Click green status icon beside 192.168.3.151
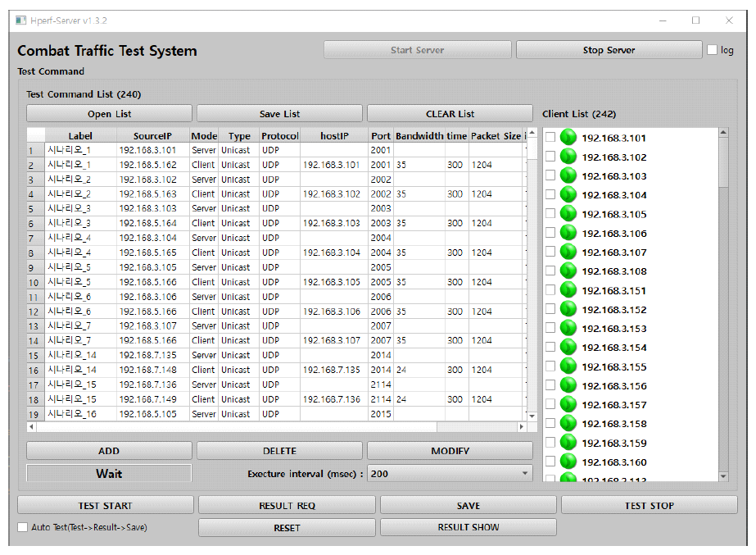Image resolution: width=756 pixels, height=555 pixels. click(568, 290)
